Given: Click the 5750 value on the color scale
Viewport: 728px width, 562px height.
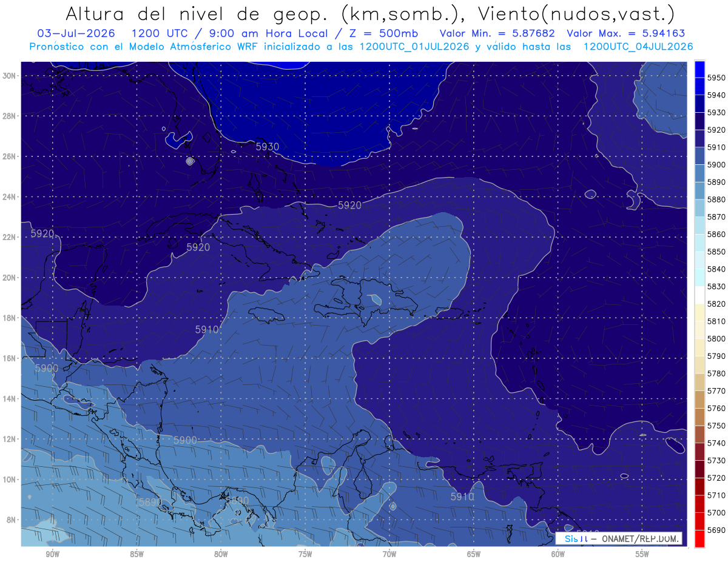Looking at the screenshot, I should [716, 426].
